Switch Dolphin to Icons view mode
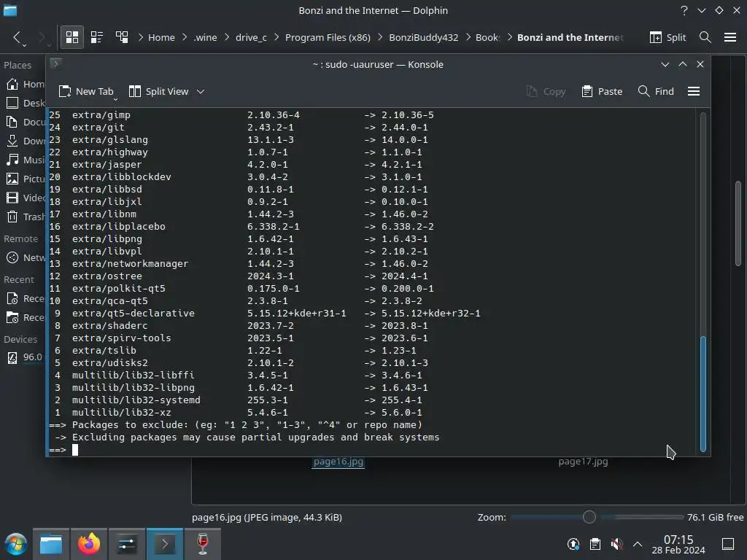The width and height of the screenshot is (747, 560). click(72, 37)
